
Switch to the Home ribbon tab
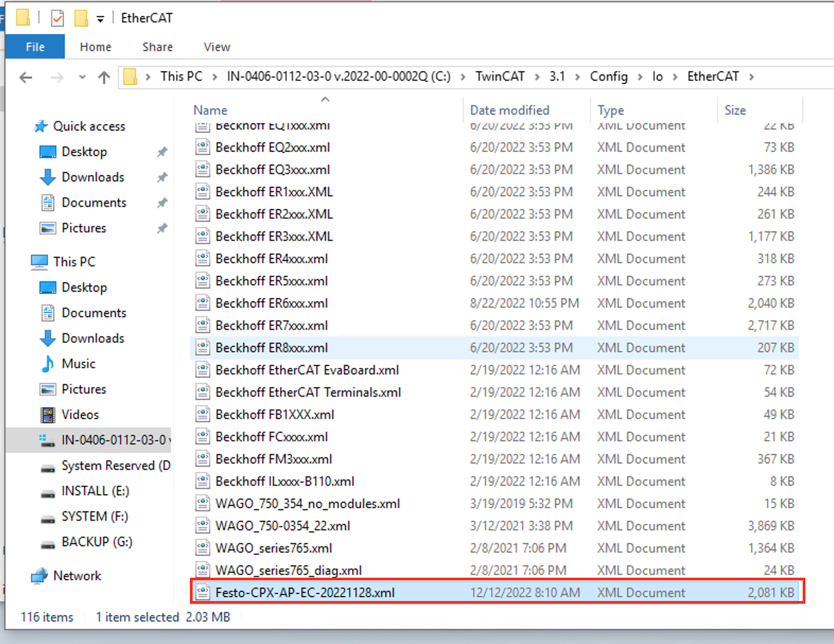[95, 47]
